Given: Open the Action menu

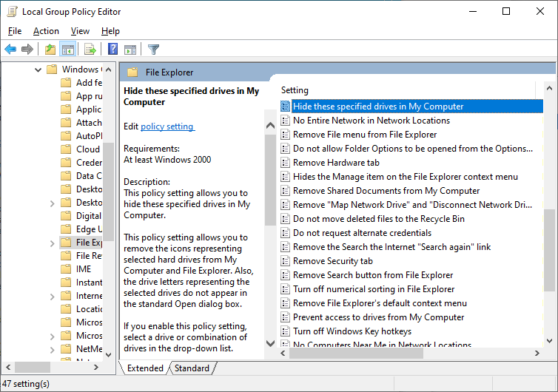Looking at the screenshot, I should [x=46, y=31].
